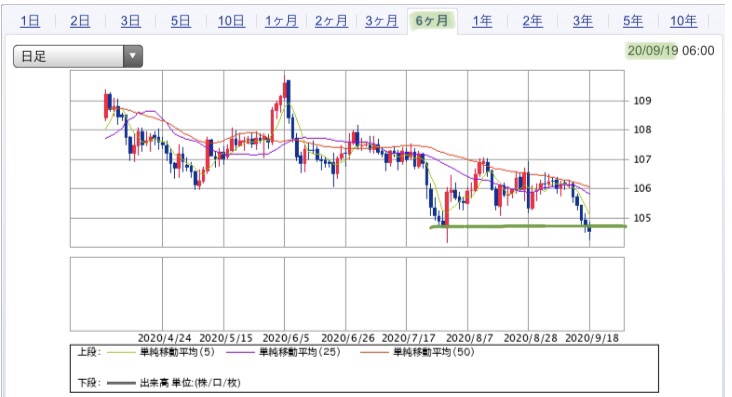The width and height of the screenshot is (732, 397).
Task: Click the green support line at 104.7
Action: (x=528, y=227)
